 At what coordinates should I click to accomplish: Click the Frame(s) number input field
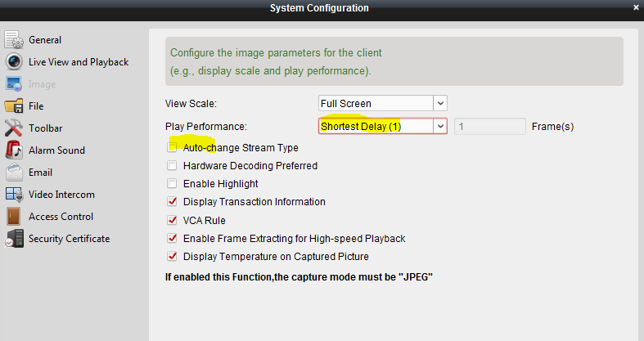(x=489, y=127)
